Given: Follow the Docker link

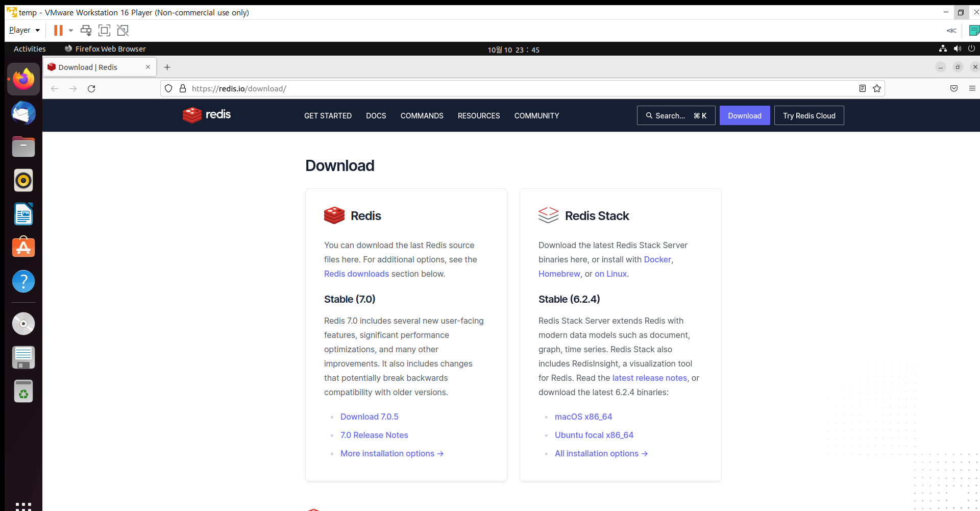Looking at the screenshot, I should tap(657, 259).
